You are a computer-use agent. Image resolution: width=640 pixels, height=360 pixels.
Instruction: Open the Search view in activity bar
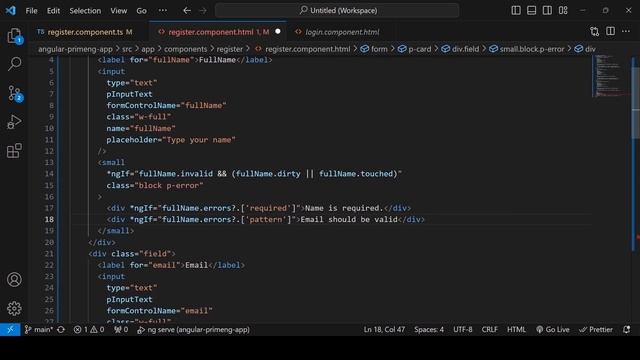[x=15, y=64]
